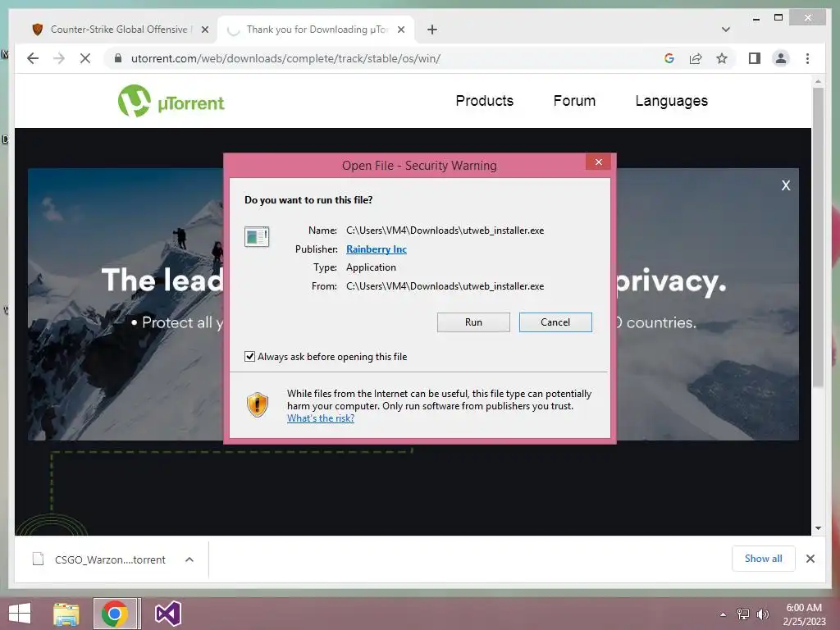
Task: Click the page vertical scrollbar
Action: pos(818,237)
